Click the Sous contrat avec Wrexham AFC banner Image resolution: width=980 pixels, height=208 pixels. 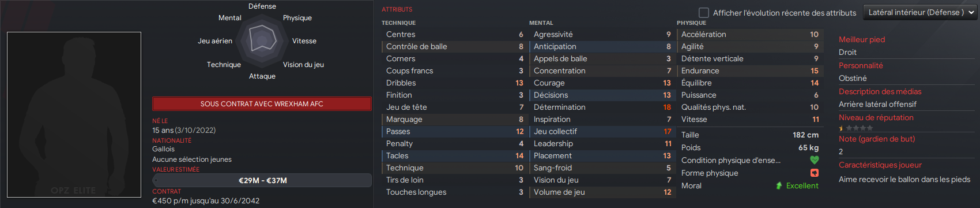[x=262, y=104]
